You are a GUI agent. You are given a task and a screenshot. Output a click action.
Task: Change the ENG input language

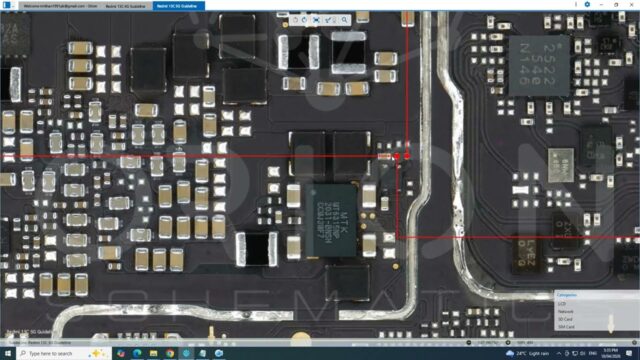pyautogui.click(x=593, y=353)
